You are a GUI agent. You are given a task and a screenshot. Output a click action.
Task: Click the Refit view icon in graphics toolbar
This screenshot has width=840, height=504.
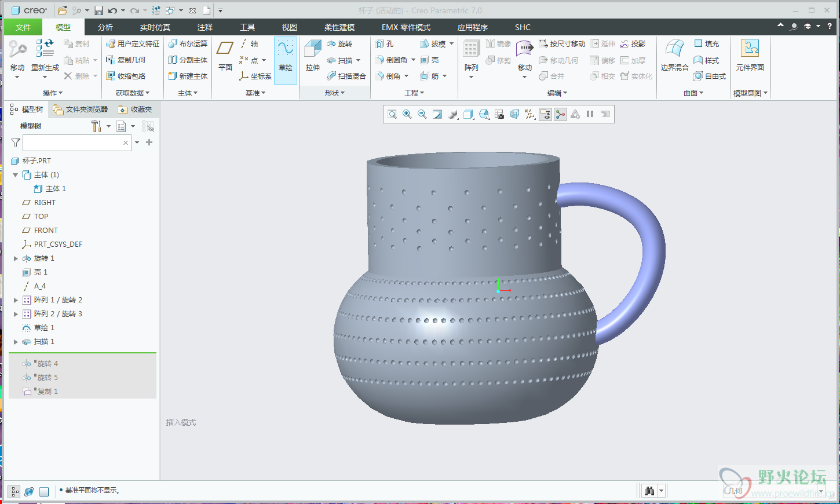(392, 115)
